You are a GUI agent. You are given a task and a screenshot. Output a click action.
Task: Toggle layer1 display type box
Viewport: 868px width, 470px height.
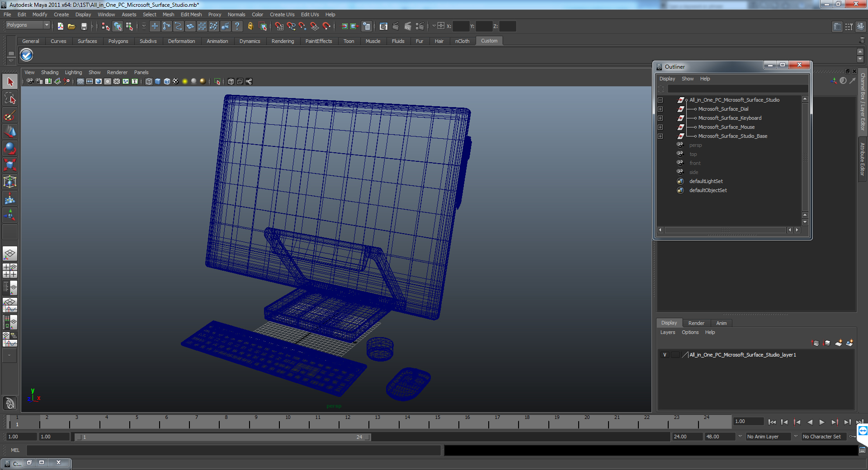click(675, 355)
